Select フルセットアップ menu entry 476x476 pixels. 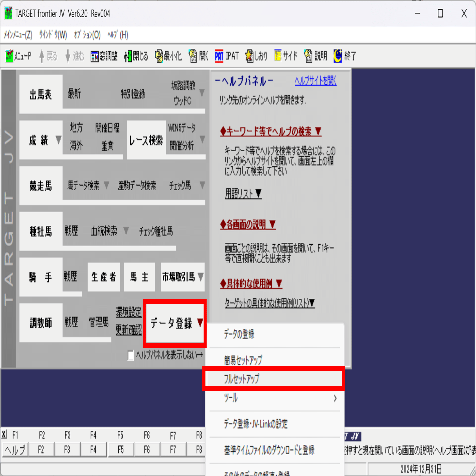click(x=274, y=379)
